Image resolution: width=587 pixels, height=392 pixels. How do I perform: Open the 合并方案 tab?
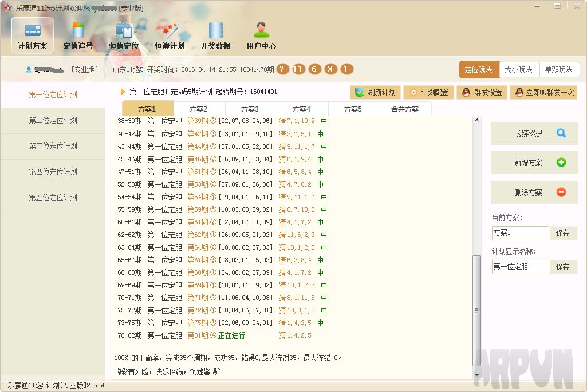[x=405, y=109]
